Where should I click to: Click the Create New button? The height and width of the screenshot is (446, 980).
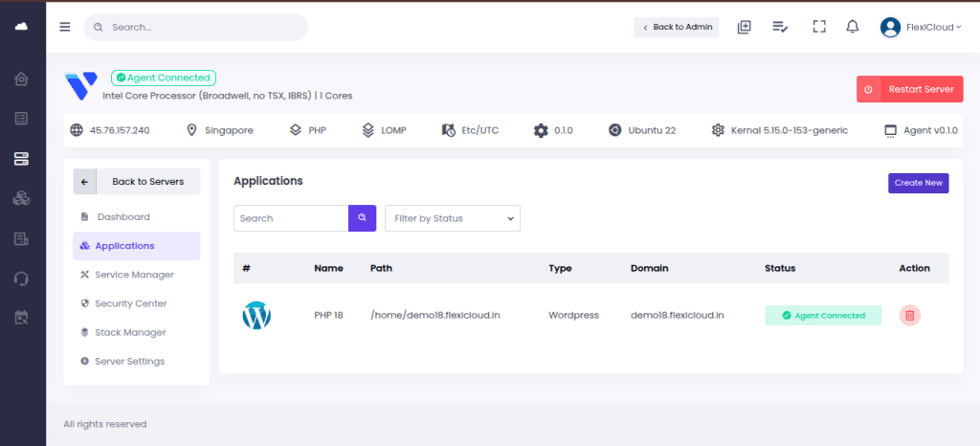tap(918, 183)
